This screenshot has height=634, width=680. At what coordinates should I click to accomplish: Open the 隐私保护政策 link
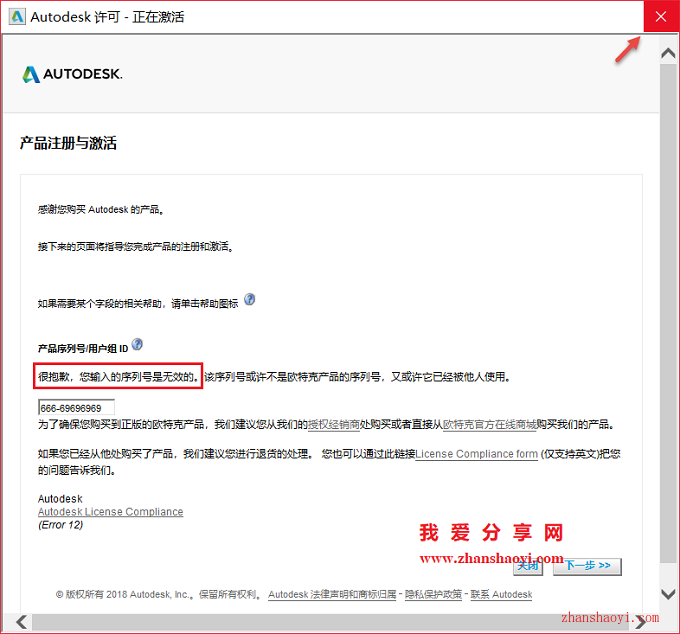point(433,595)
